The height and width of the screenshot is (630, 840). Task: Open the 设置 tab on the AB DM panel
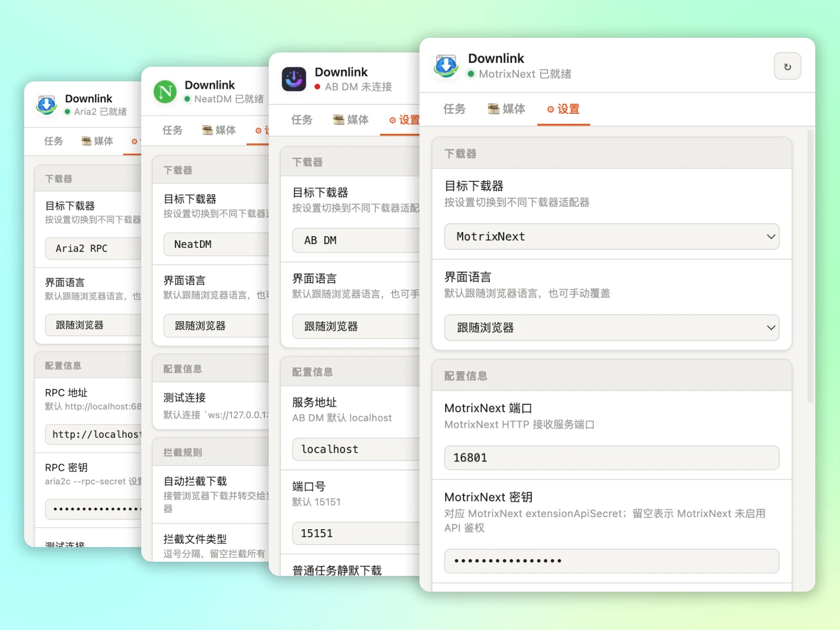click(x=405, y=120)
